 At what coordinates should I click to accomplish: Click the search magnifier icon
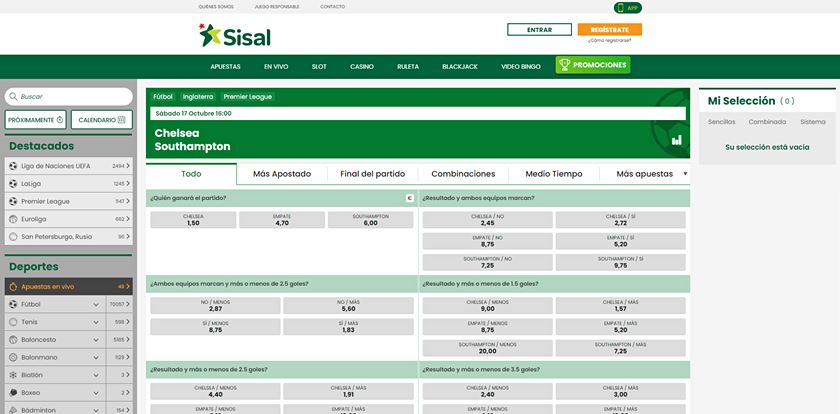coord(14,97)
